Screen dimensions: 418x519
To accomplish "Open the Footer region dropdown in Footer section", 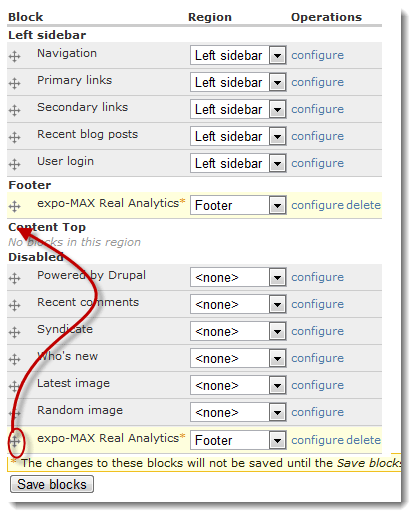I will click(x=238, y=205).
